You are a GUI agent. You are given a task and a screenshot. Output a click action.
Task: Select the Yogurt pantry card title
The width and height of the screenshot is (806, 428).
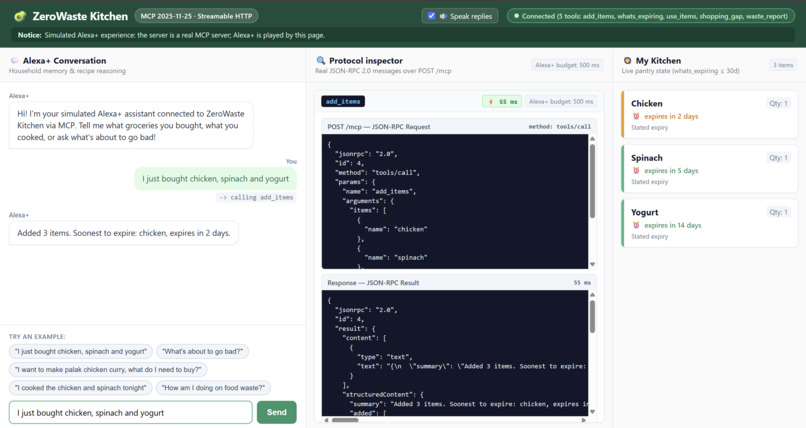[x=645, y=212]
